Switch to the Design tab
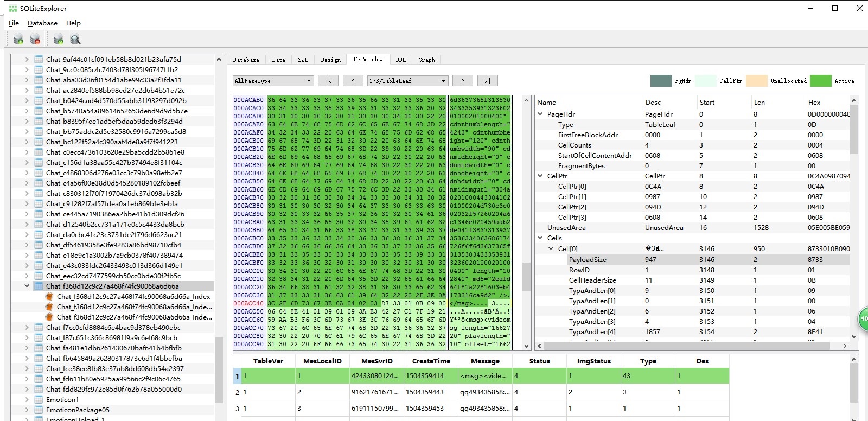Screen dimensions: 868x421 point(330,60)
